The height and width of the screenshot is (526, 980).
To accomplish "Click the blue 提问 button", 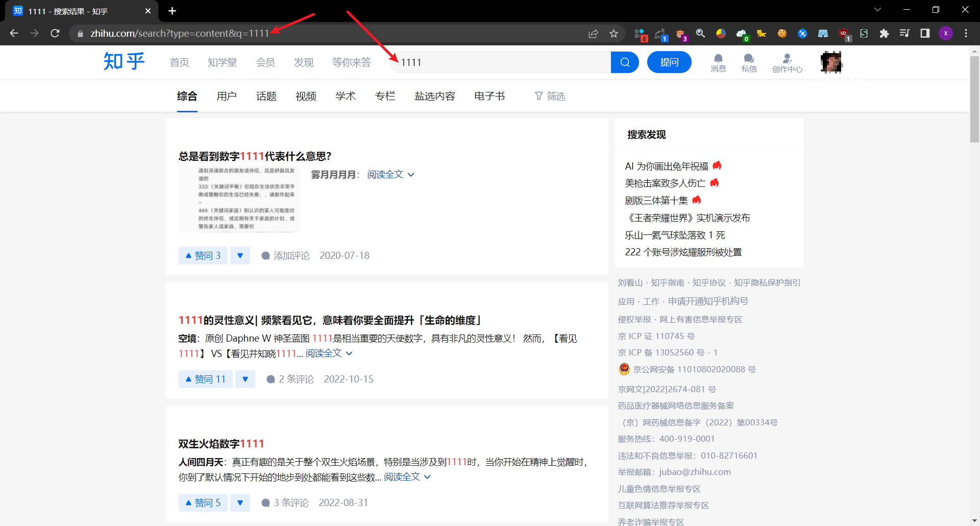I will (x=669, y=62).
